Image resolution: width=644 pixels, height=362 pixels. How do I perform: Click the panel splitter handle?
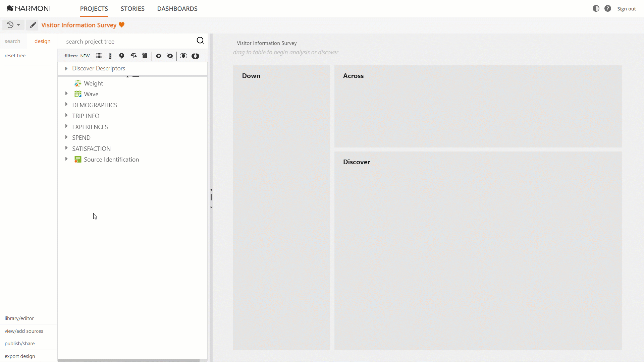click(211, 197)
